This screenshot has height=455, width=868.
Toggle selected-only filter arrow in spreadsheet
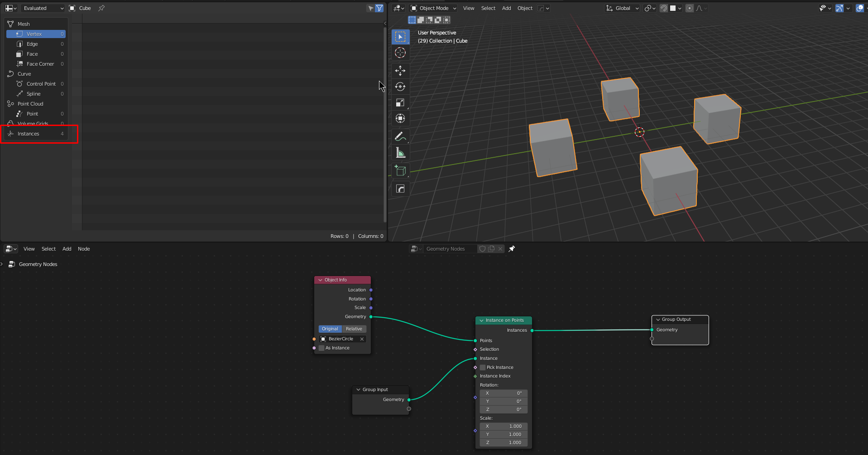point(371,8)
